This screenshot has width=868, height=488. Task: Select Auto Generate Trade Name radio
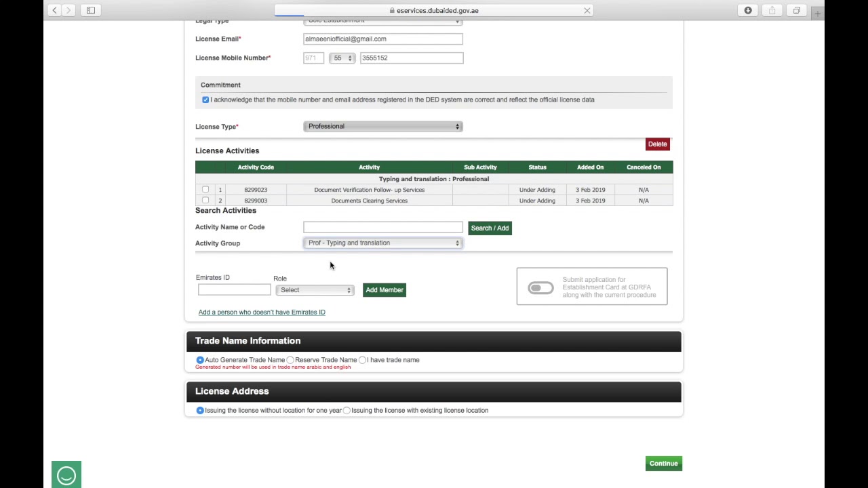click(x=200, y=360)
